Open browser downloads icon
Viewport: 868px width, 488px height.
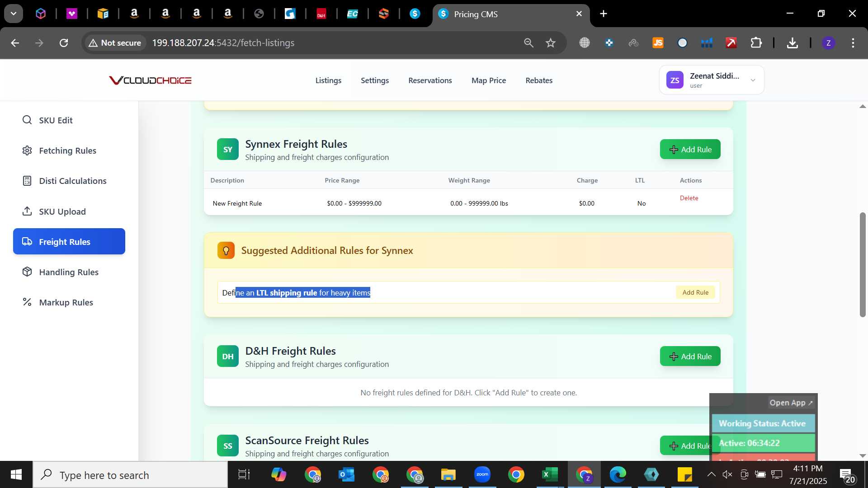tap(792, 43)
